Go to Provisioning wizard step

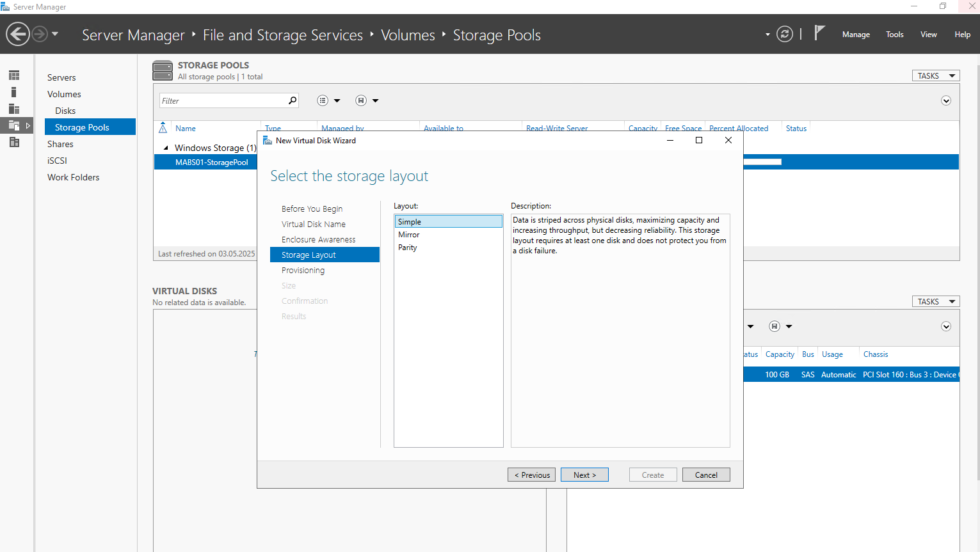tap(303, 270)
